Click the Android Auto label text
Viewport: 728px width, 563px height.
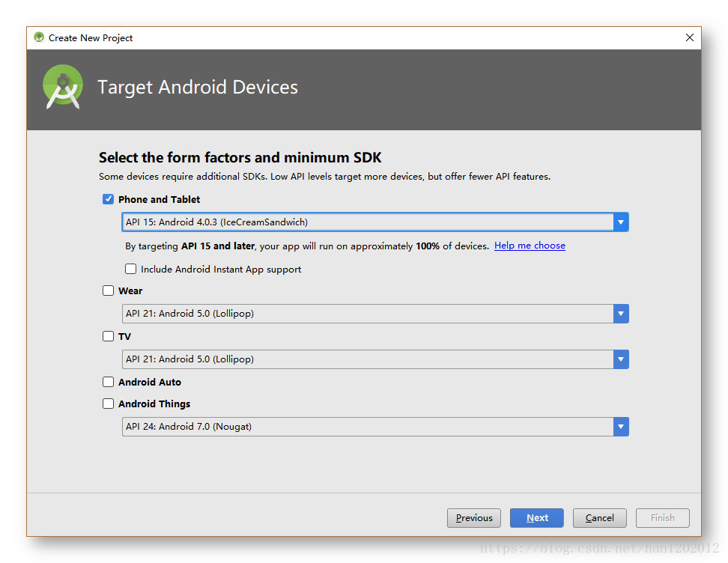[150, 382]
